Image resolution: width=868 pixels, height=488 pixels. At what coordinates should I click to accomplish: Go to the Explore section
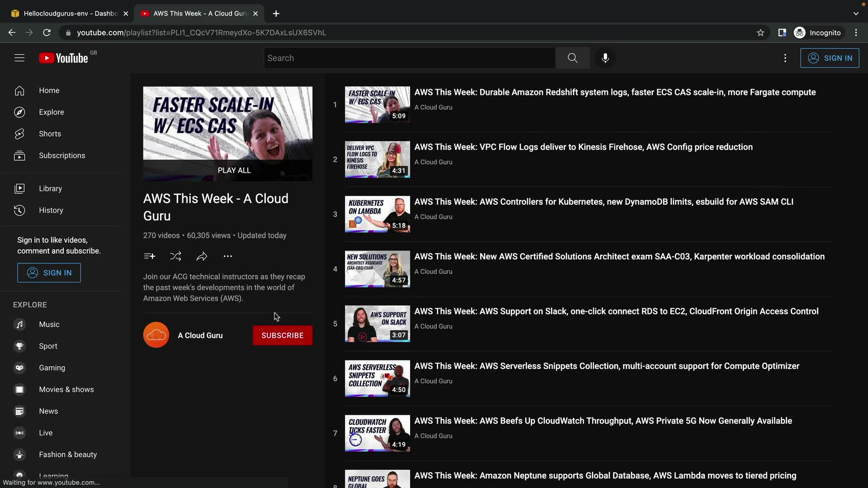51,112
